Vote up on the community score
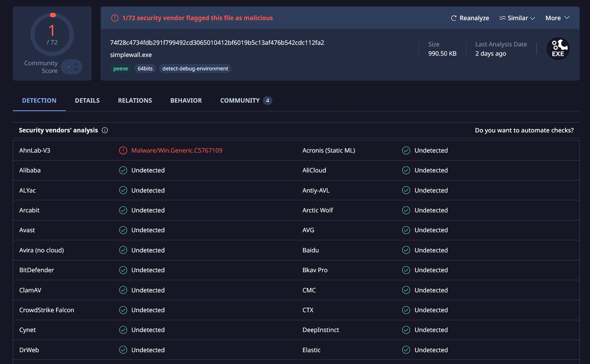This screenshot has width=590, height=364. (76, 64)
